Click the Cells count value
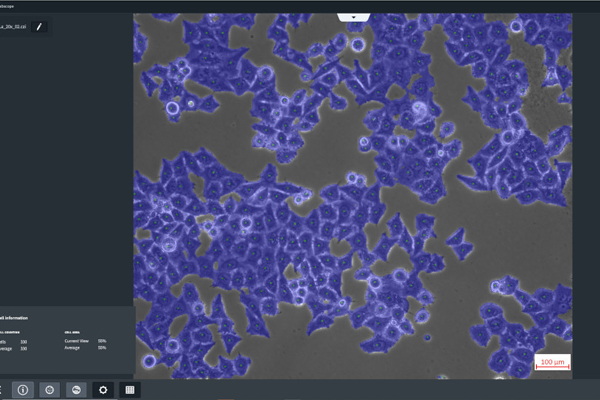This screenshot has height=400, width=600. 22,341
